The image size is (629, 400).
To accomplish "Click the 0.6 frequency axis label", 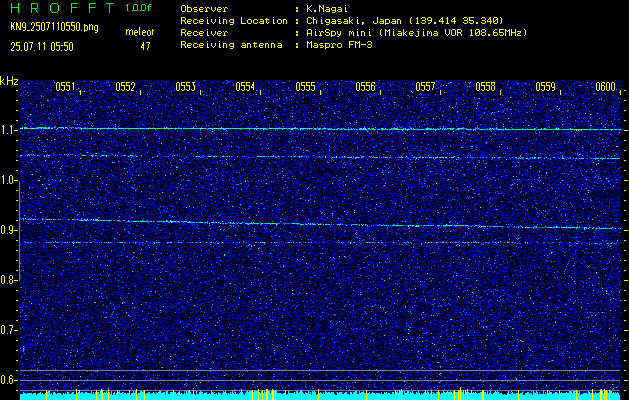I will 8,380.
